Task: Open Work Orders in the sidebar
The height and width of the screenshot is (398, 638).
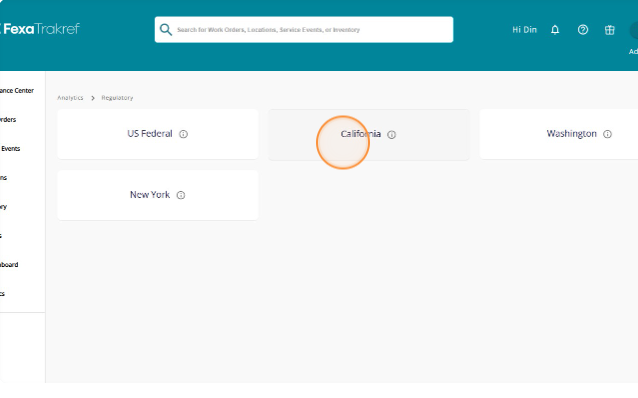Action: (x=8, y=119)
